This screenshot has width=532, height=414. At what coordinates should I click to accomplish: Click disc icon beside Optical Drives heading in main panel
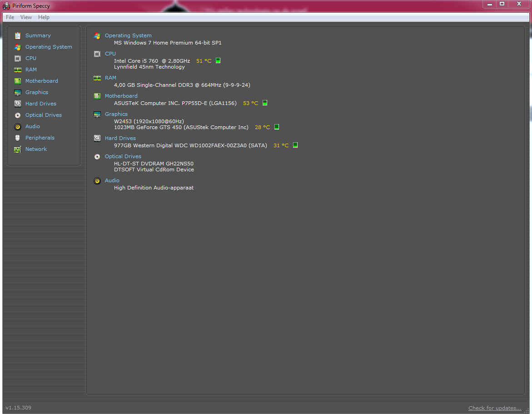(97, 156)
